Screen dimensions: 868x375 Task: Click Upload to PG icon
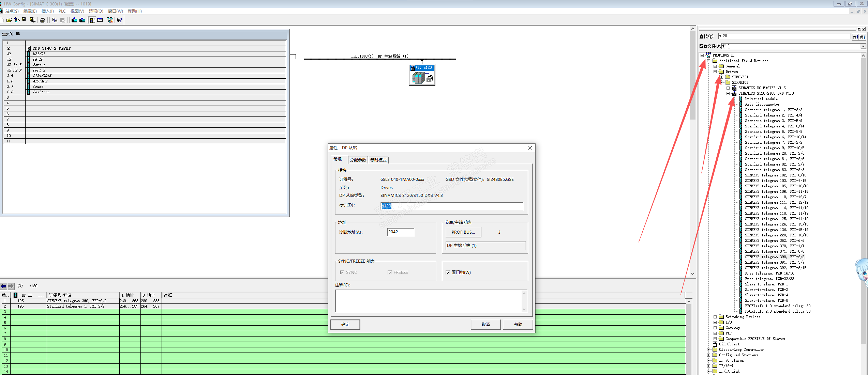82,20
